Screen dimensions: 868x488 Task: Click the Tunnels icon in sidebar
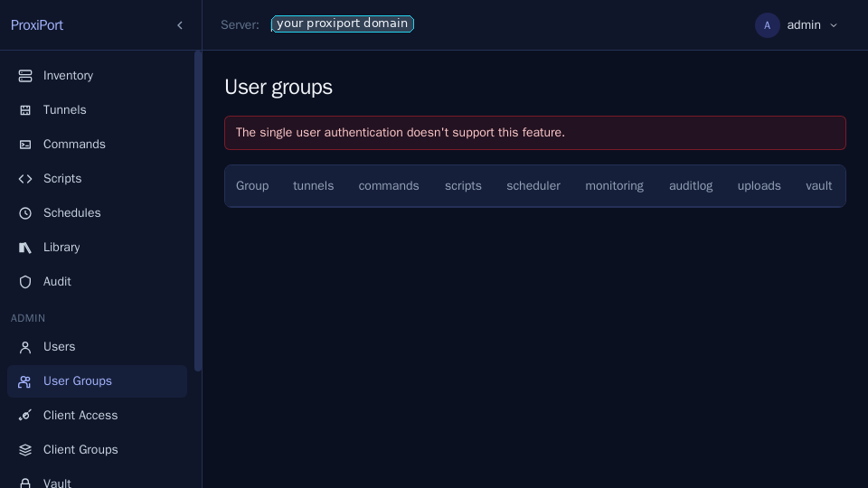click(x=25, y=110)
